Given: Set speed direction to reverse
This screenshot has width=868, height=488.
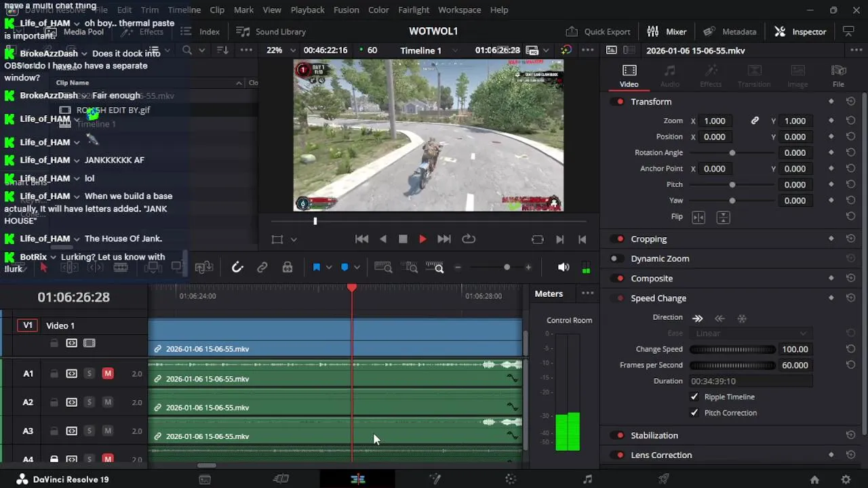Looking at the screenshot, I should coord(719,318).
